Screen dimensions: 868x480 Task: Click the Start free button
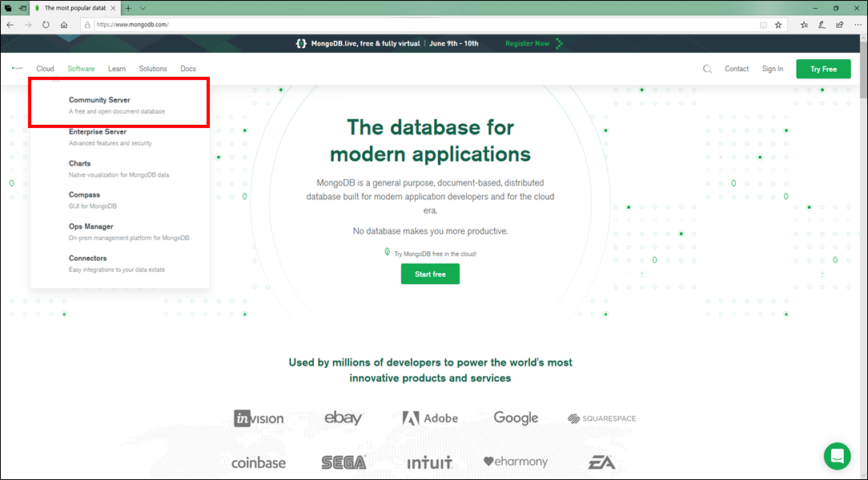(430, 274)
